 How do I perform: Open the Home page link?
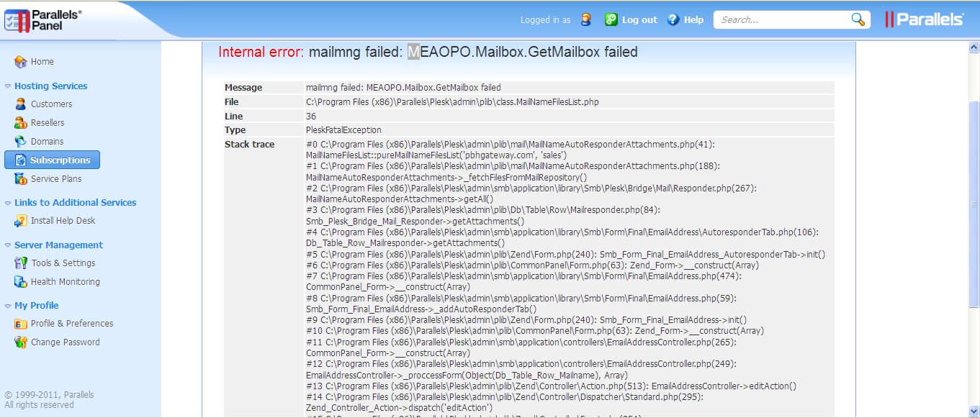[x=42, y=62]
